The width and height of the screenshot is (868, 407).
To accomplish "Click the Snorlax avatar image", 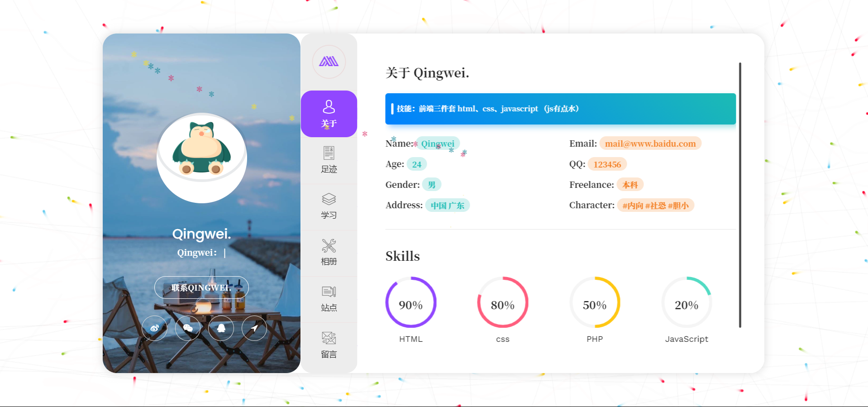I will pos(202,158).
